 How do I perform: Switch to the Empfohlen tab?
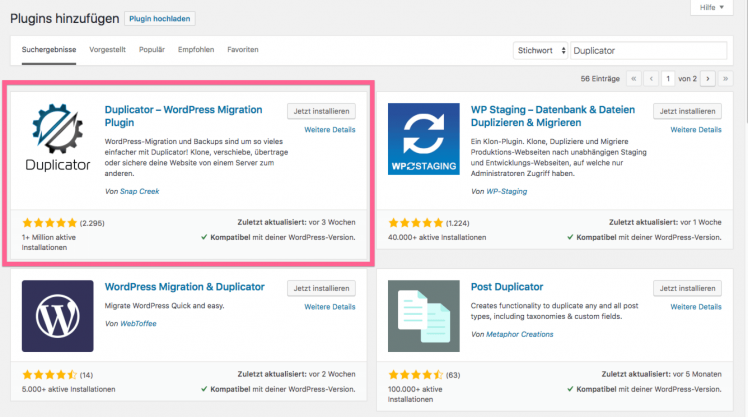[x=196, y=50]
